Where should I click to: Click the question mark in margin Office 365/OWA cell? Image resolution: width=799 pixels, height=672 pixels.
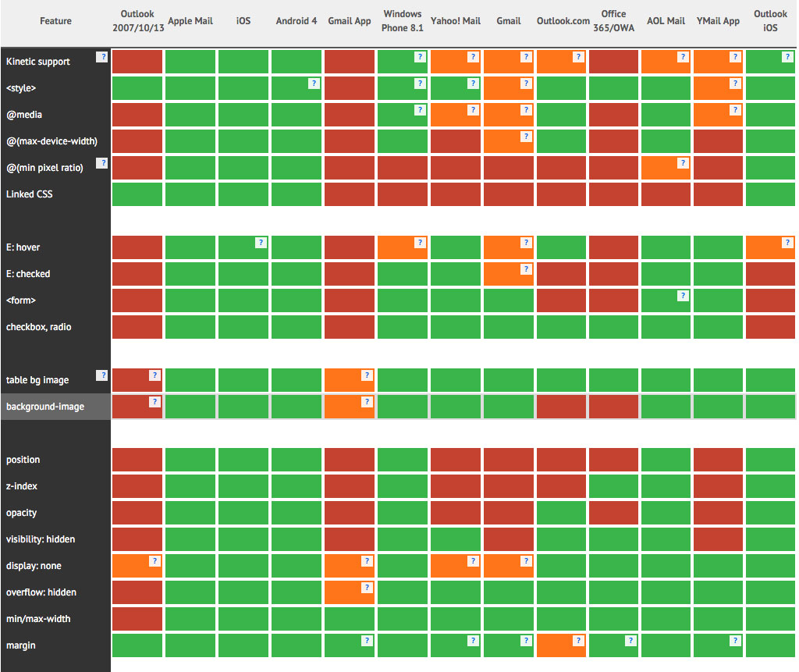coord(630,641)
